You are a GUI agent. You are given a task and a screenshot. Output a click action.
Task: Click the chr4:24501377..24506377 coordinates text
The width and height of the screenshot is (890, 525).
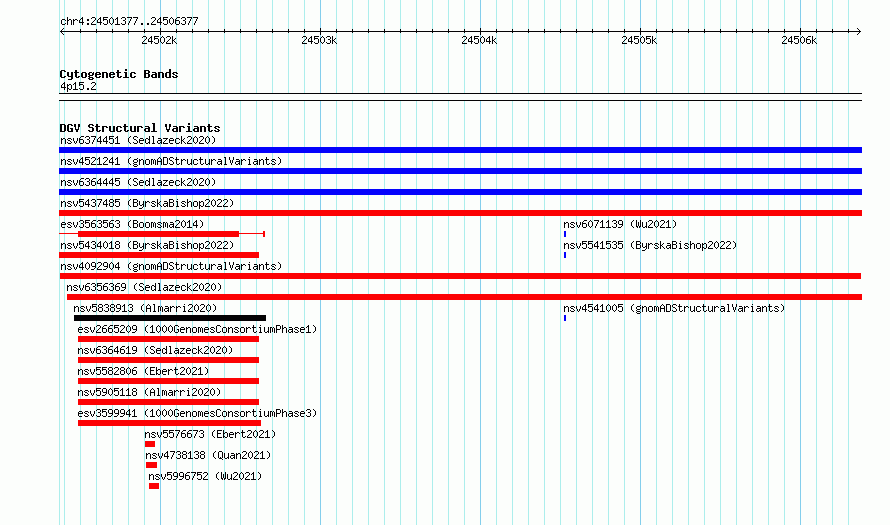click(129, 22)
